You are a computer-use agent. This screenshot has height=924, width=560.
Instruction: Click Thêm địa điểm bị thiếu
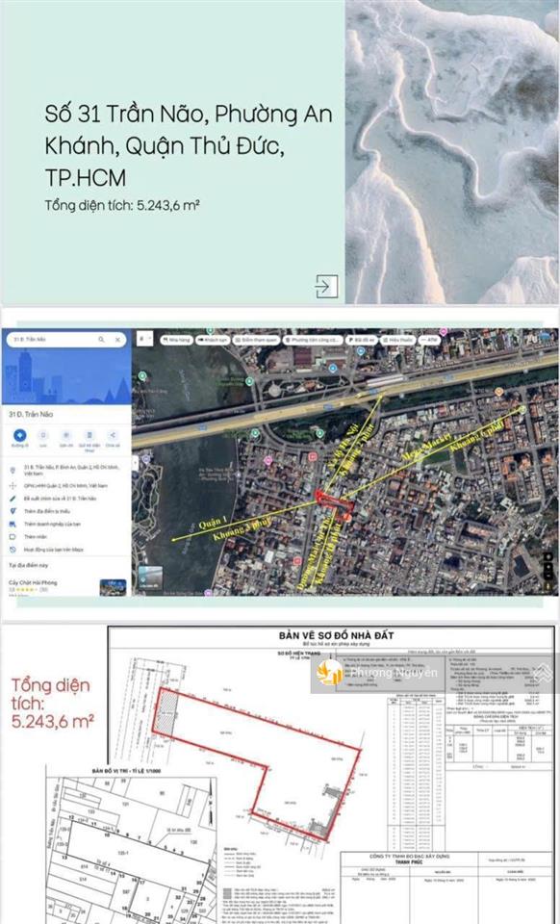46,511
